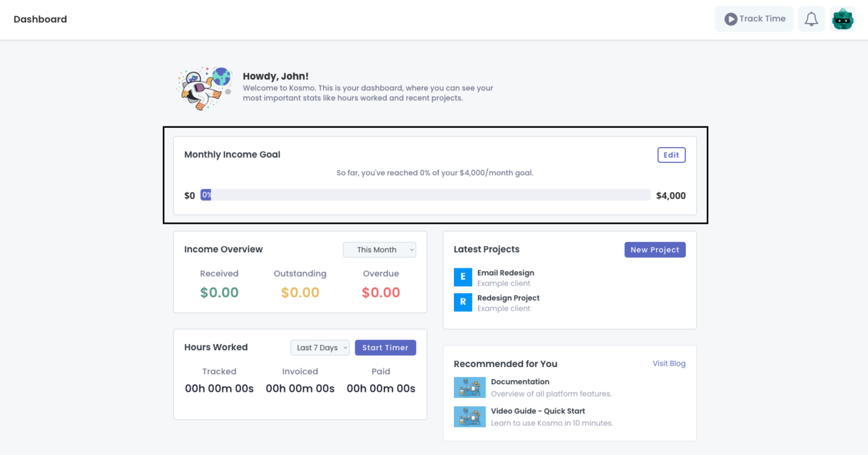868x455 pixels.
Task: Click the monthly income progress bar
Action: [x=425, y=195]
